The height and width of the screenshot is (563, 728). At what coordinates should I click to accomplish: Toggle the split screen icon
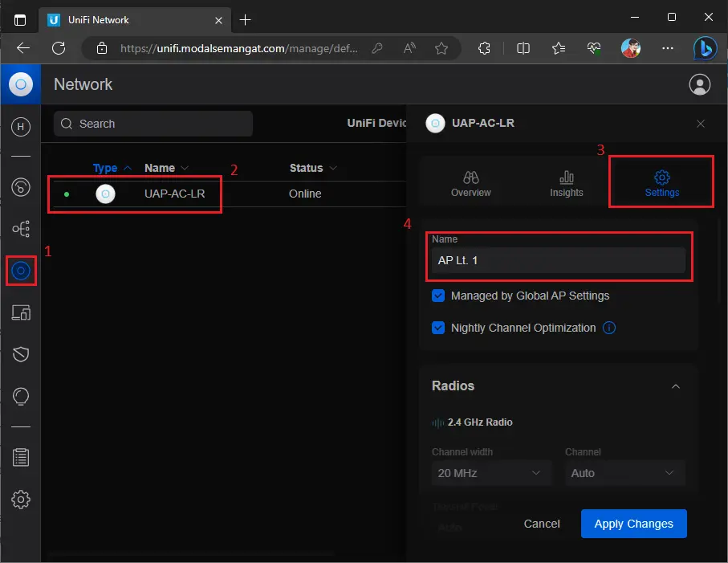(x=523, y=48)
